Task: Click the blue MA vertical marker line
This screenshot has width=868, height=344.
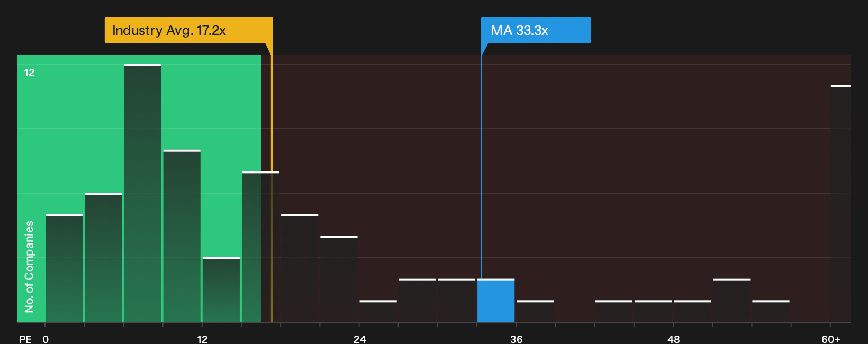Action: 481,167
